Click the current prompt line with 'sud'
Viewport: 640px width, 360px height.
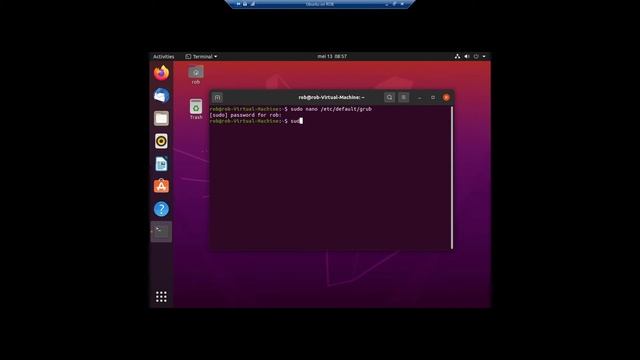(x=256, y=121)
